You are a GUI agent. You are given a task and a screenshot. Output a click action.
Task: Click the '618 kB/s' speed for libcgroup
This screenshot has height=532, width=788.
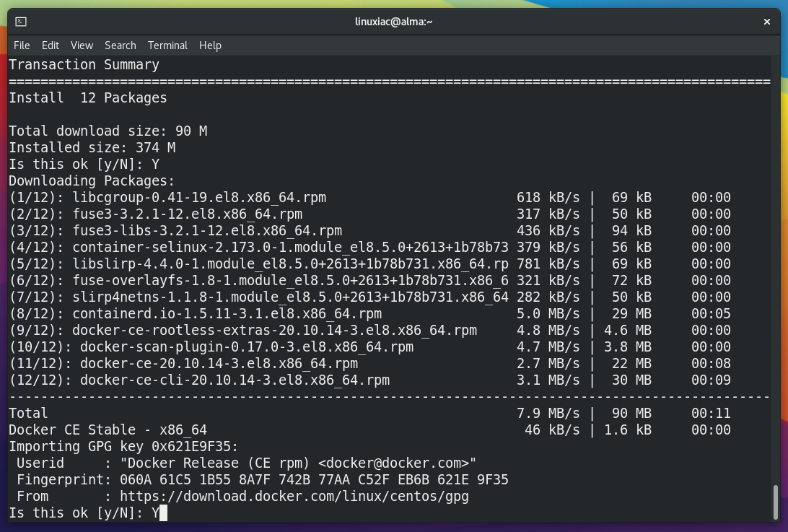point(548,198)
